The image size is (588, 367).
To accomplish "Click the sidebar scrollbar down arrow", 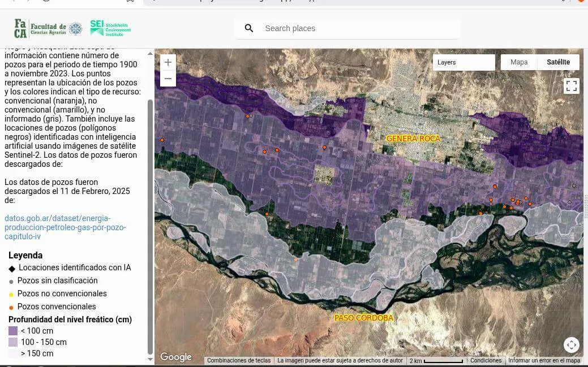I will coord(150,359).
